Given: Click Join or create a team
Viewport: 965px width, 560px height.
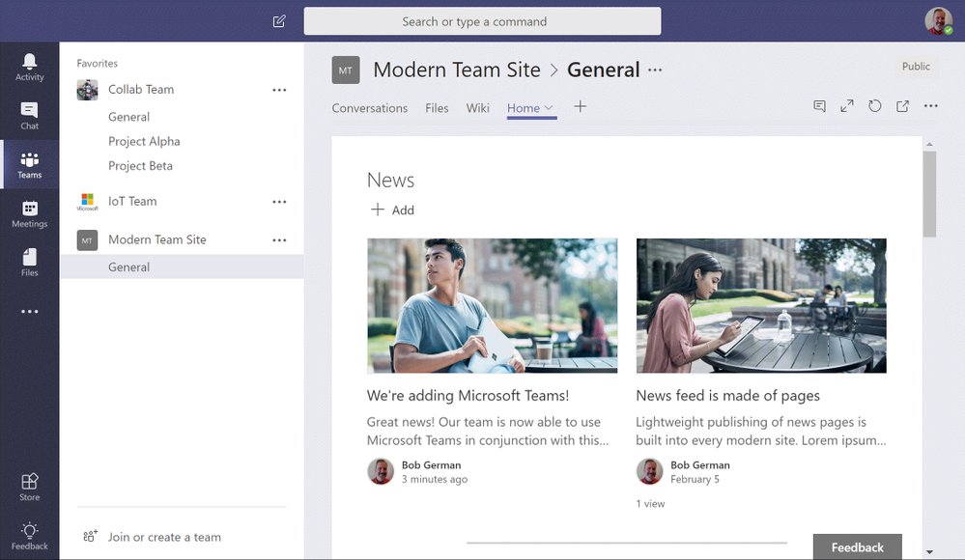Looking at the screenshot, I should pos(164,537).
